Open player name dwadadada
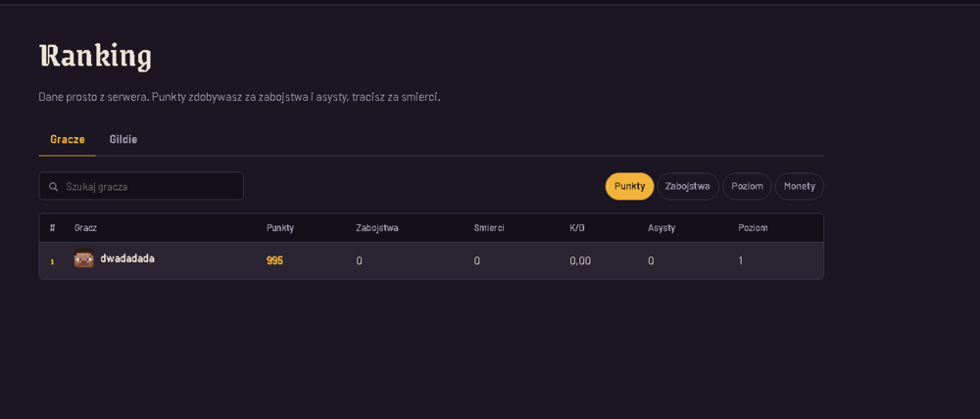Viewport: 980px width, 419px height. [x=127, y=257]
